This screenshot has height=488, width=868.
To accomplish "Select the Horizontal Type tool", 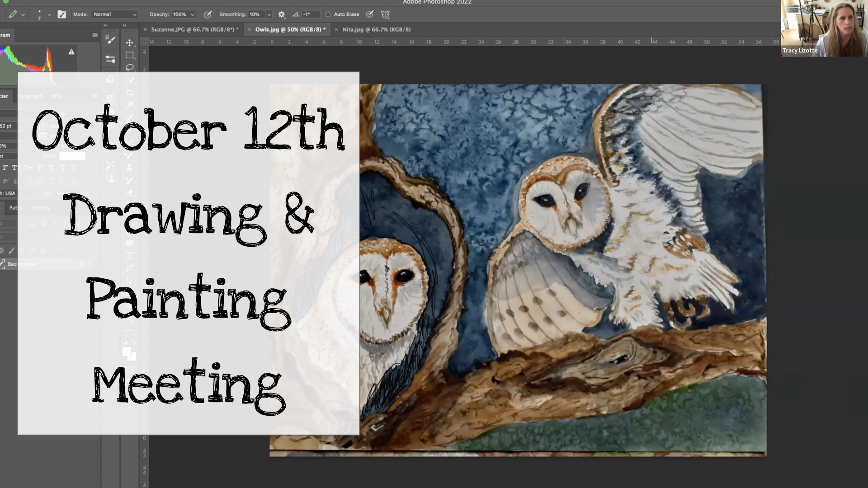I will [x=130, y=255].
